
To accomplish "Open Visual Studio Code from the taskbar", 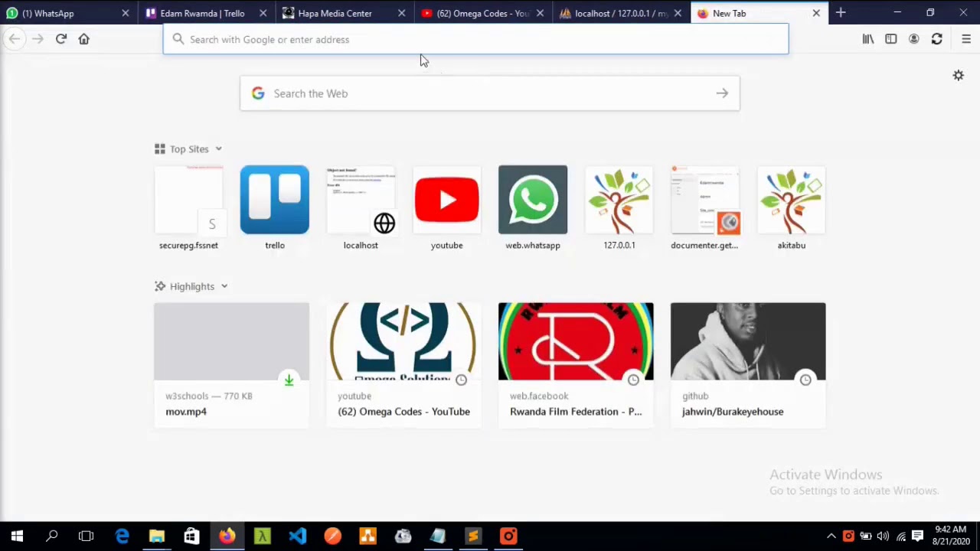I will click(x=297, y=536).
